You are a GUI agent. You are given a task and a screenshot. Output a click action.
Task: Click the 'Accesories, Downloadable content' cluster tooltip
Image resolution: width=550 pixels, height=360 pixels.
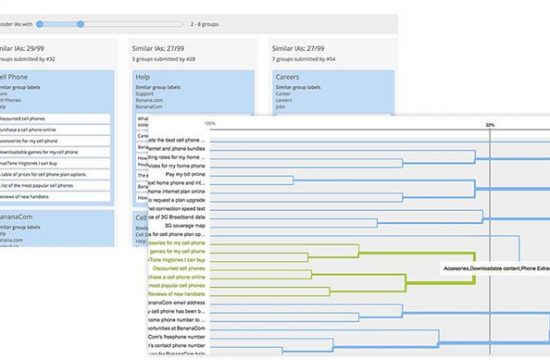click(x=495, y=268)
